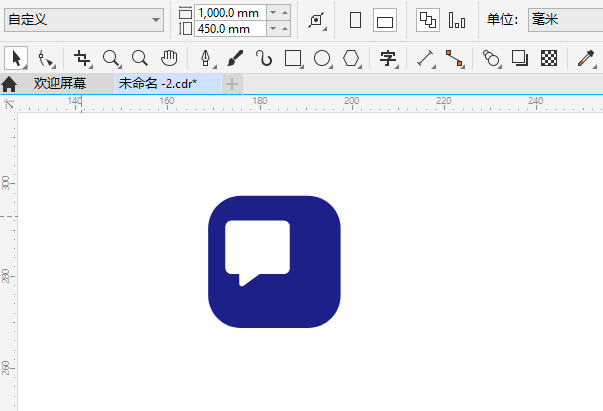This screenshot has height=411, width=603.
Task: Select the Pan hand tool
Action: [x=170, y=58]
